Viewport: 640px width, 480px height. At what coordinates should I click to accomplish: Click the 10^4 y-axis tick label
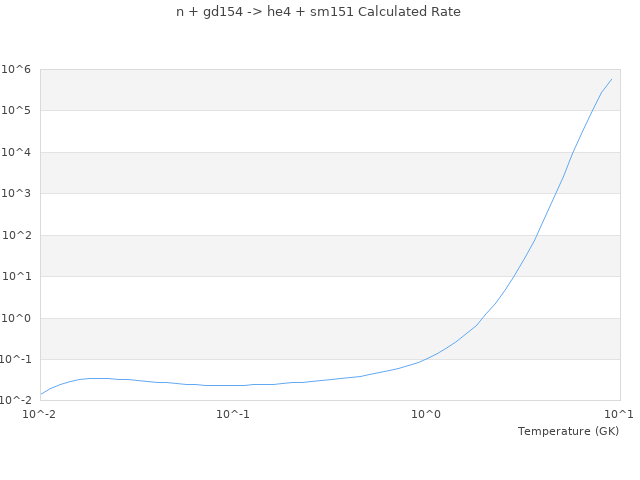tap(16, 152)
